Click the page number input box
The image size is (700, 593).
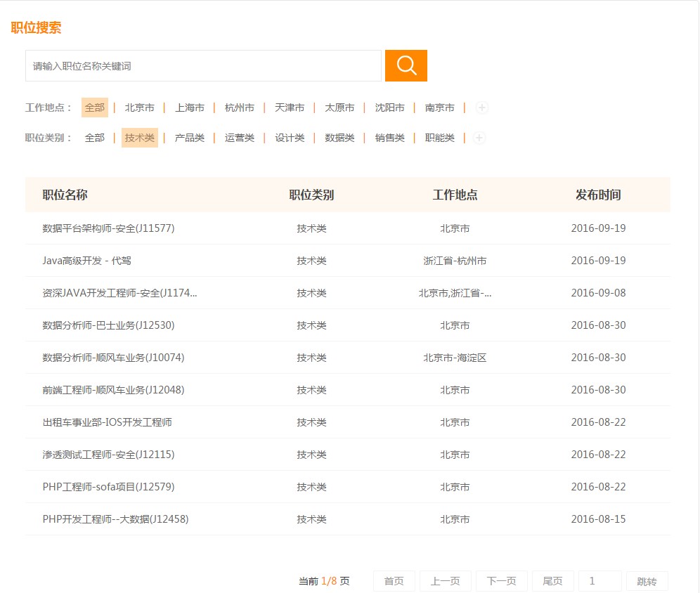[599, 581]
